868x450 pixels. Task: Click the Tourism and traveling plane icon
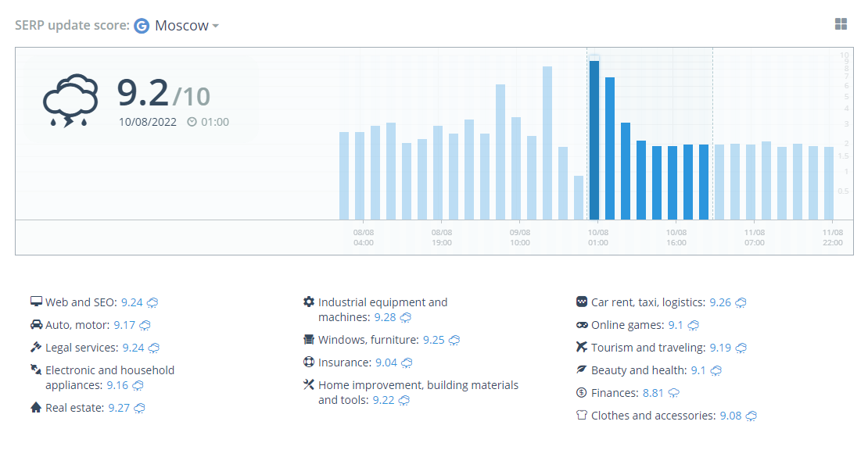tap(581, 347)
